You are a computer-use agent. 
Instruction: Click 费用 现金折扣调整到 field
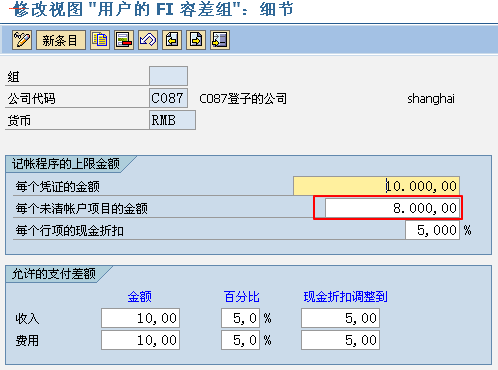point(340,340)
